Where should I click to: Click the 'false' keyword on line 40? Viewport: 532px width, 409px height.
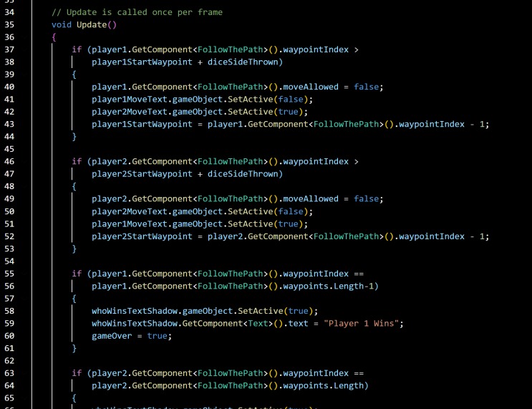(367, 87)
